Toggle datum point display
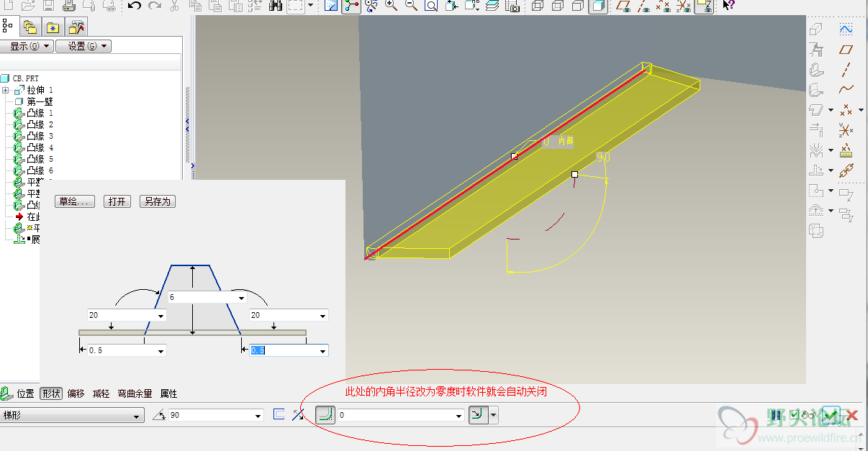 (x=665, y=6)
